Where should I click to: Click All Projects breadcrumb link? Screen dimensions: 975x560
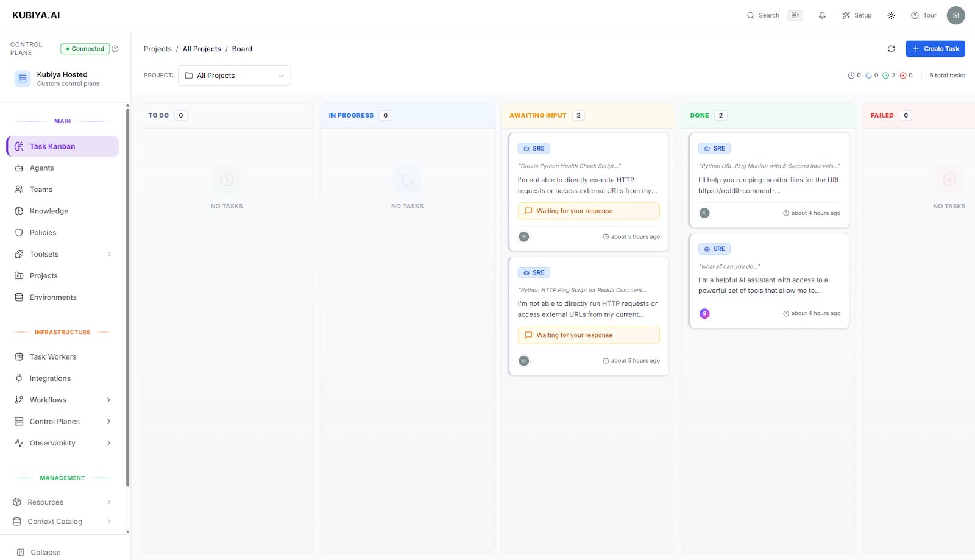click(202, 49)
